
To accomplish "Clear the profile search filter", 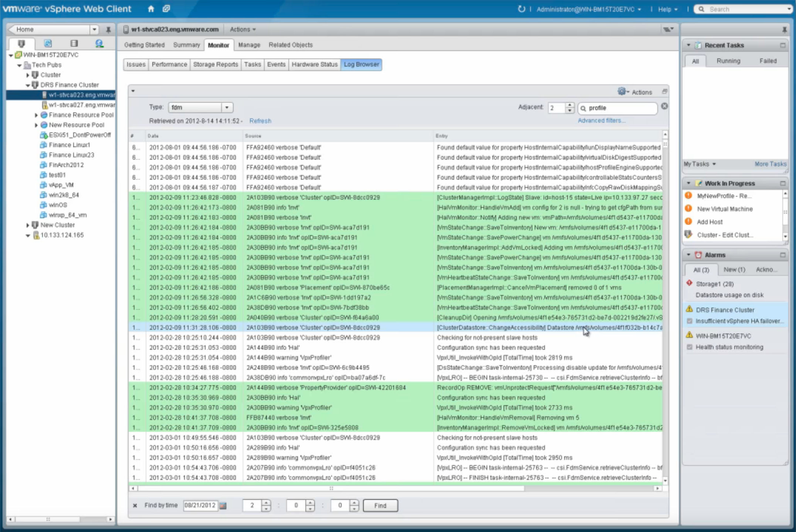I will click(x=664, y=106).
